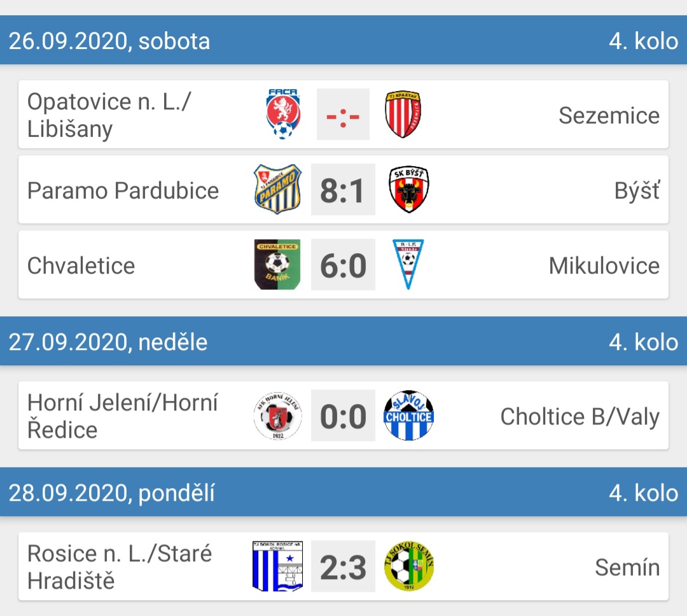Select the AFK Horní Jelení crest
The image size is (687, 616).
point(278,415)
